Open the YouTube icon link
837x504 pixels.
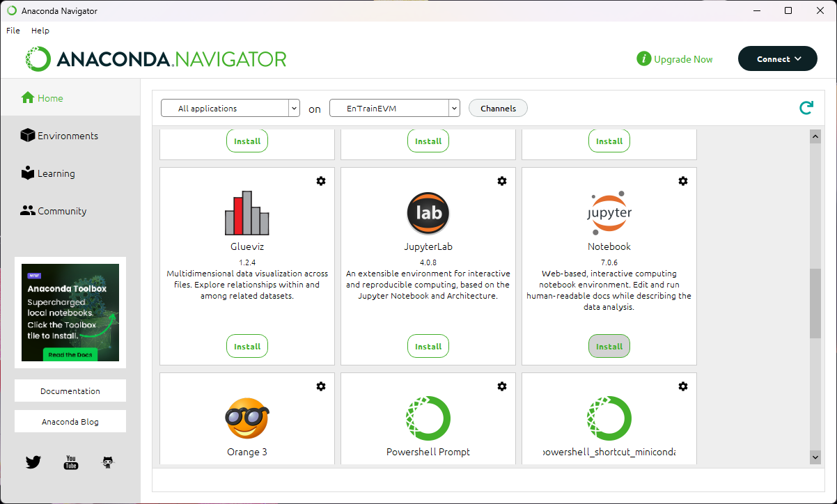pos(70,462)
